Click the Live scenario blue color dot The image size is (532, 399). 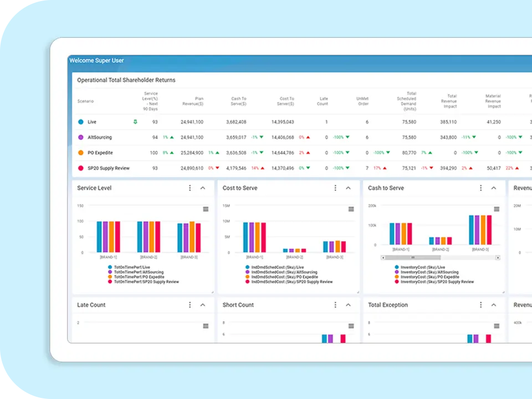tap(81, 122)
